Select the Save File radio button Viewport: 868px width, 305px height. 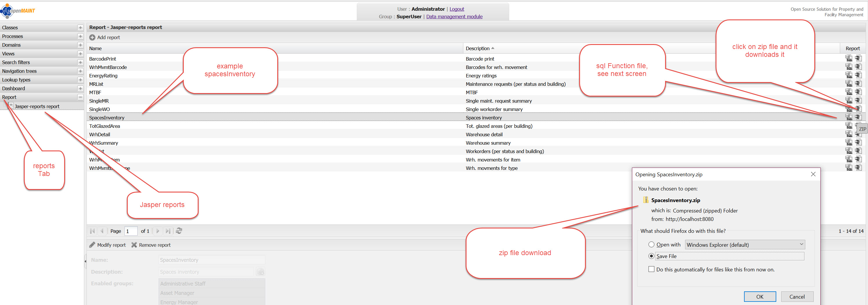[651, 256]
